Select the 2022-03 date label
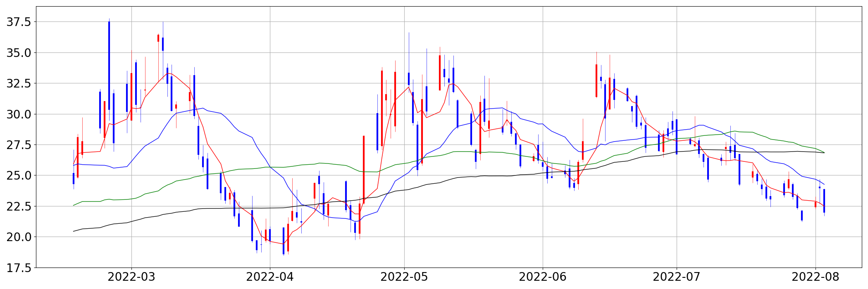868x289 pixels. [131, 277]
